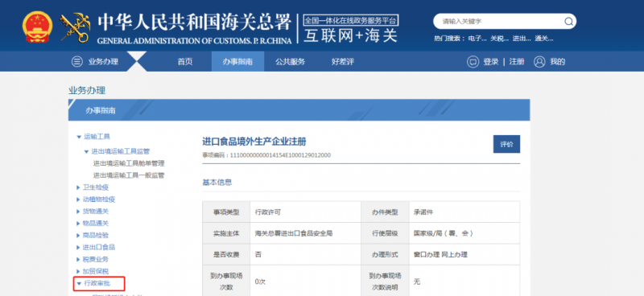
Task: Click the 评价 button
Action: (506, 144)
